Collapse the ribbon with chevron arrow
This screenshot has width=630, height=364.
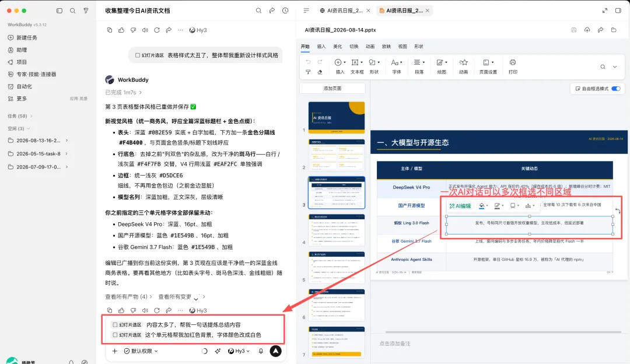click(x=615, y=67)
